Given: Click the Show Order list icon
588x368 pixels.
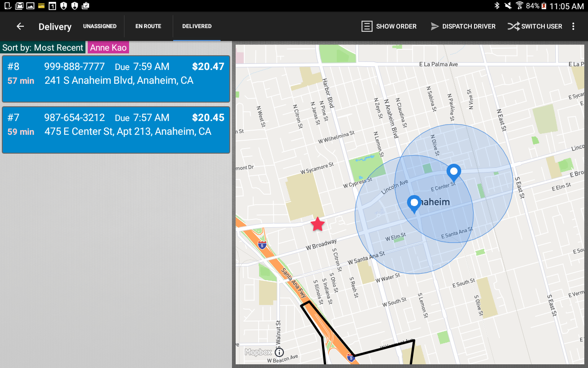Looking at the screenshot, I should 367,26.
